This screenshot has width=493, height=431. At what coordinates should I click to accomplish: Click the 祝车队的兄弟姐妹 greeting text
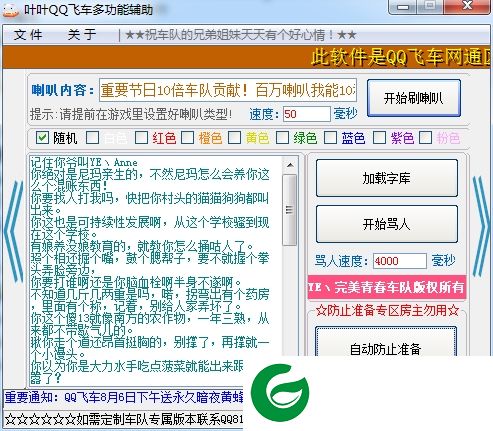[241, 35]
